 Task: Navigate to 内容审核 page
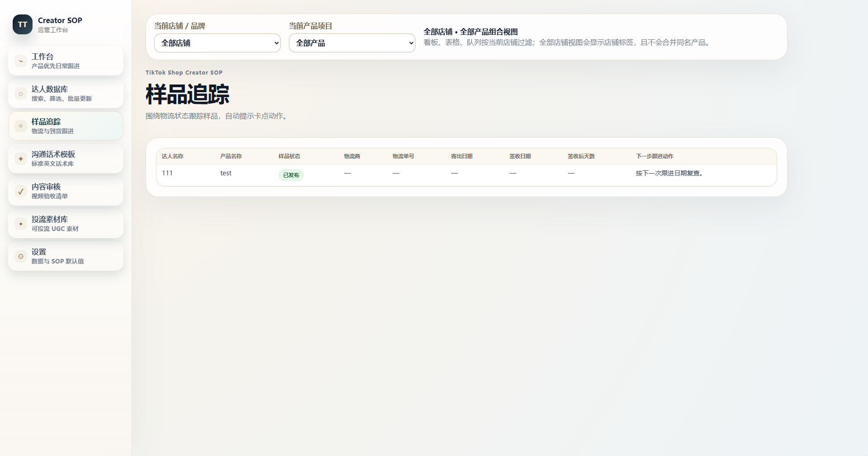point(66,191)
